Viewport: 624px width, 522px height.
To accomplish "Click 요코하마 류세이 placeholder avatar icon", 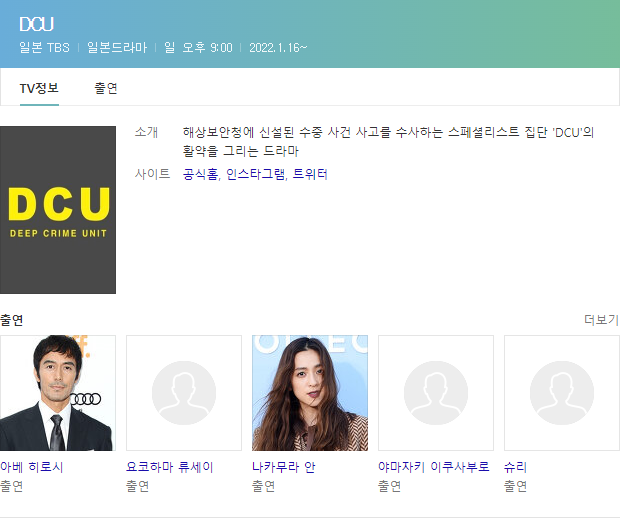I will click(184, 393).
